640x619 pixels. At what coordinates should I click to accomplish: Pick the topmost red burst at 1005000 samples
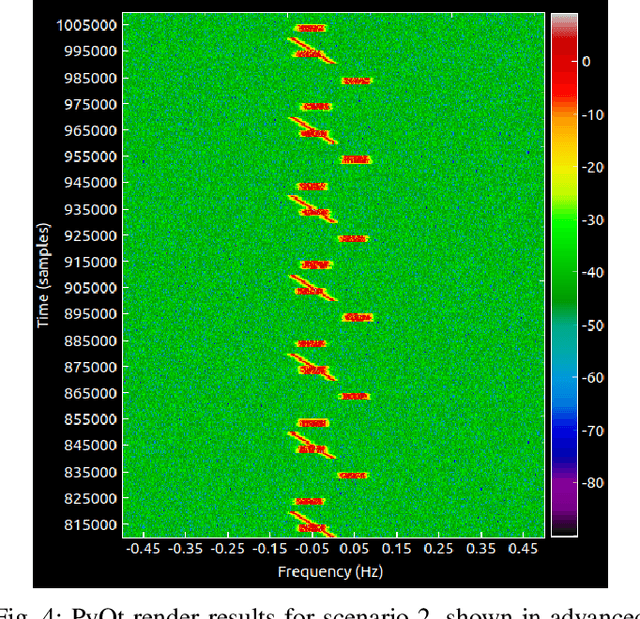311,28
